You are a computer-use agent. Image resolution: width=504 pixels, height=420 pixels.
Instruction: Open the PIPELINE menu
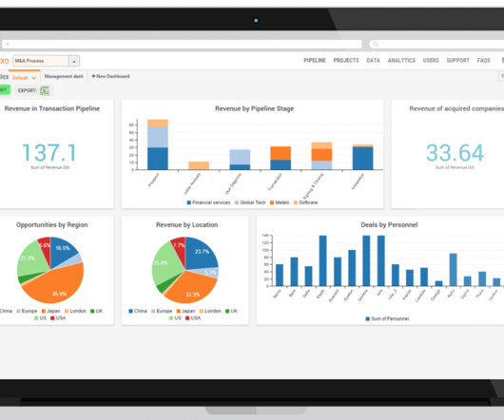pos(315,61)
